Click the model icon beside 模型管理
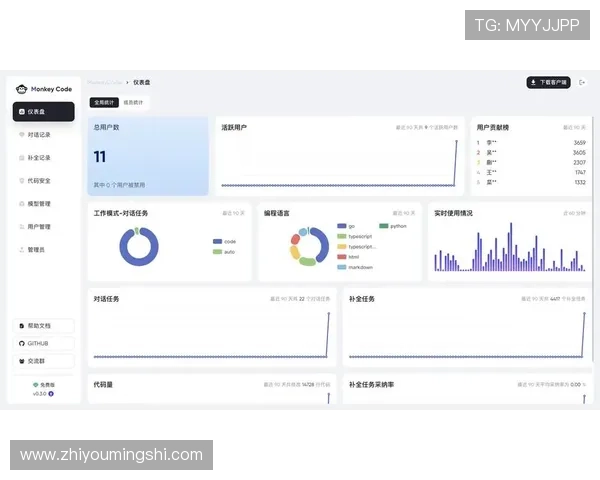The height and width of the screenshot is (480, 600). click(22, 204)
